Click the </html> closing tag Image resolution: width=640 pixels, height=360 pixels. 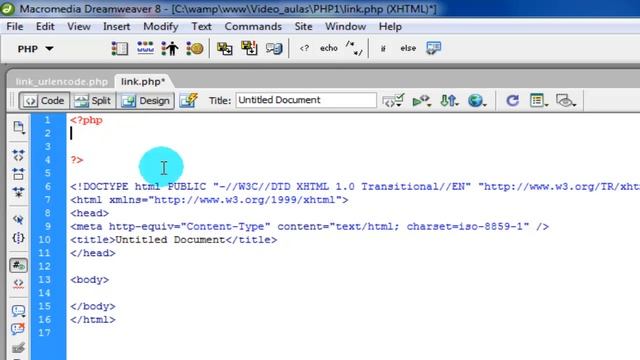[x=93, y=320]
